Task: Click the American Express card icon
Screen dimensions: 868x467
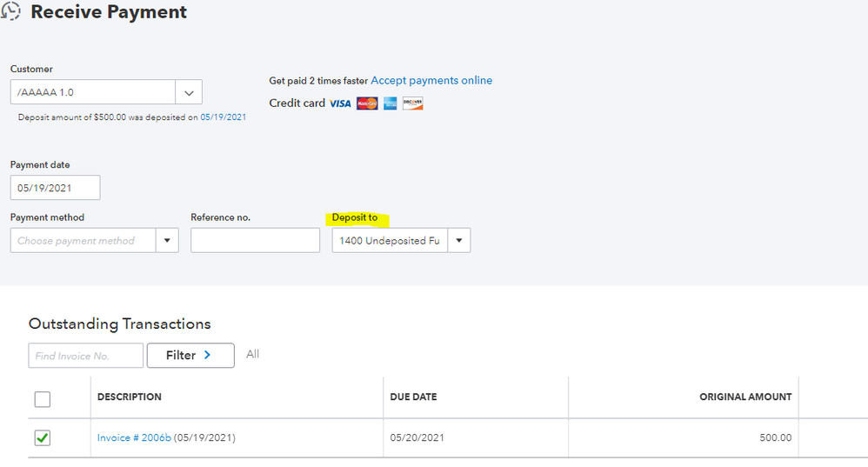Action: point(391,103)
